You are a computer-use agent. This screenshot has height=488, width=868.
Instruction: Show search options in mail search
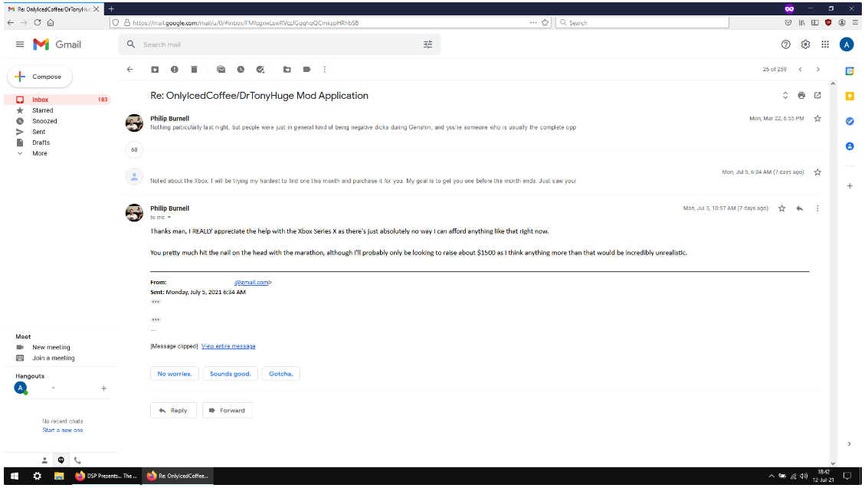pos(428,44)
